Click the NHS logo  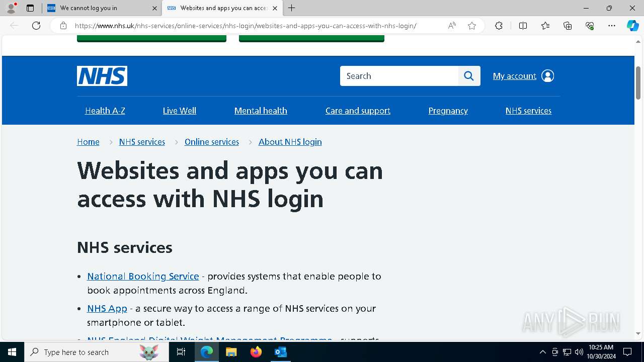click(102, 76)
